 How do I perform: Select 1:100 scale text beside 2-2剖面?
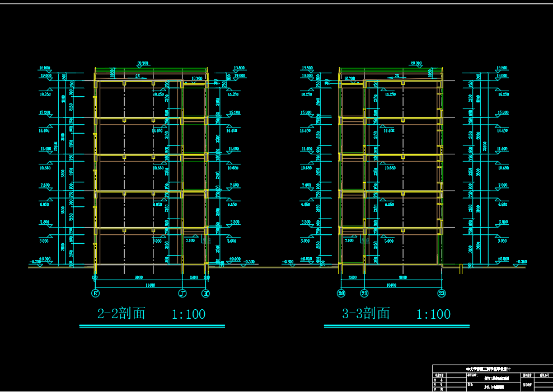(x=188, y=314)
